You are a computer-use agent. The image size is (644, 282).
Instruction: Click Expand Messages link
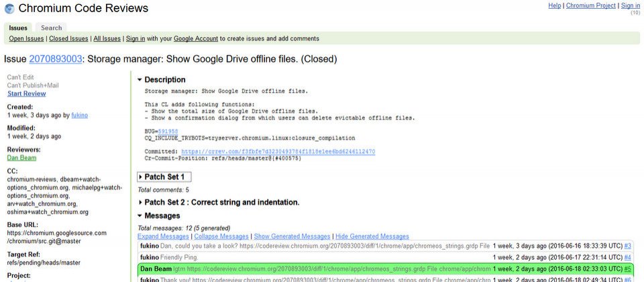[163, 236]
